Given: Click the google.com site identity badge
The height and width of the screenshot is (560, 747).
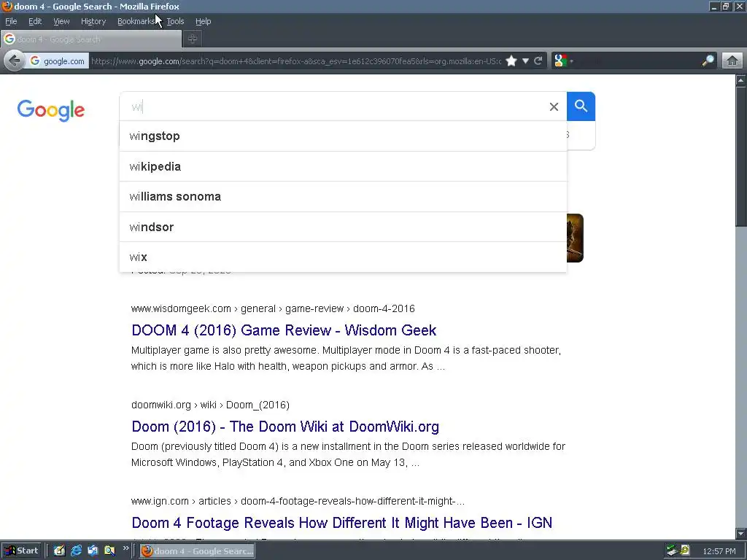Looking at the screenshot, I should tap(57, 61).
